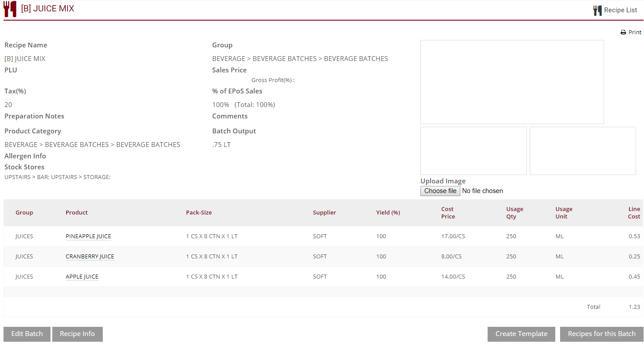Click the Edit Batch button
The height and width of the screenshot is (347, 644).
(x=26, y=334)
